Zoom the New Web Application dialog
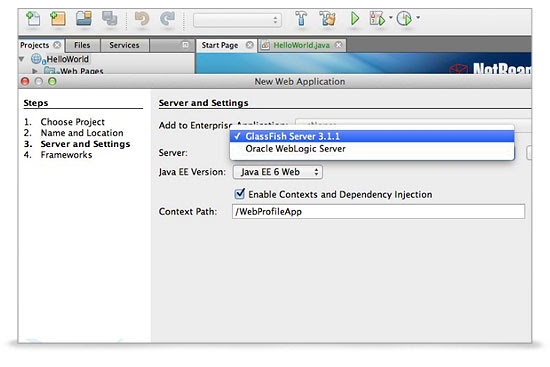This screenshot has height=367, width=550. (x=52, y=81)
